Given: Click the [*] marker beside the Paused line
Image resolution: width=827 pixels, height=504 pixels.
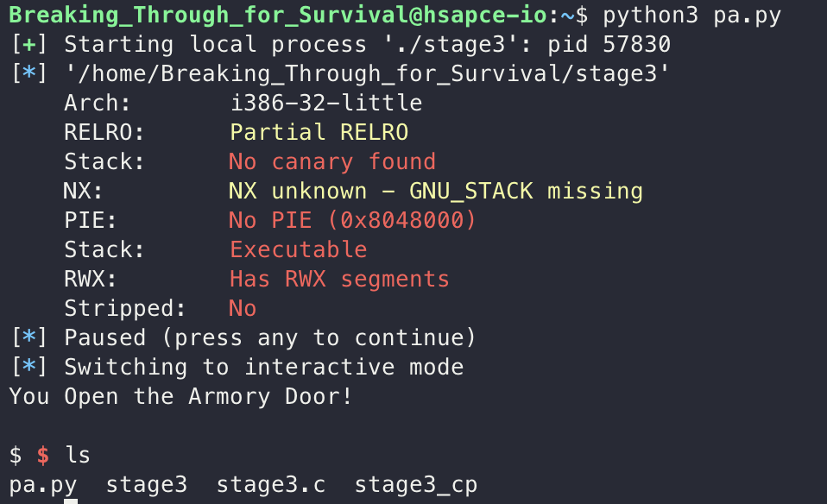Looking at the screenshot, I should (x=29, y=338).
